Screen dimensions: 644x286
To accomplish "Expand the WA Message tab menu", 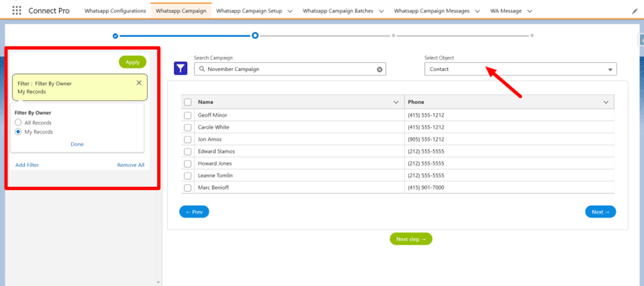I will coord(530,11).
